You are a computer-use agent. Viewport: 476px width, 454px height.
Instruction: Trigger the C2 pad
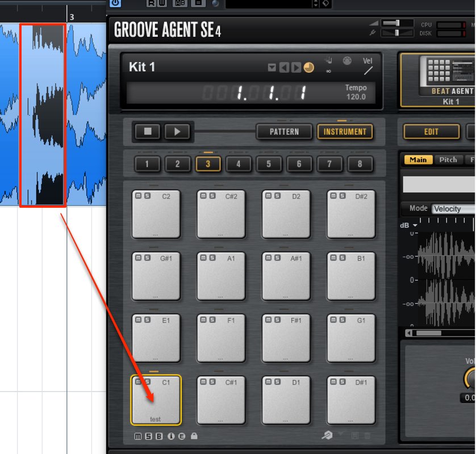[156, 214]
